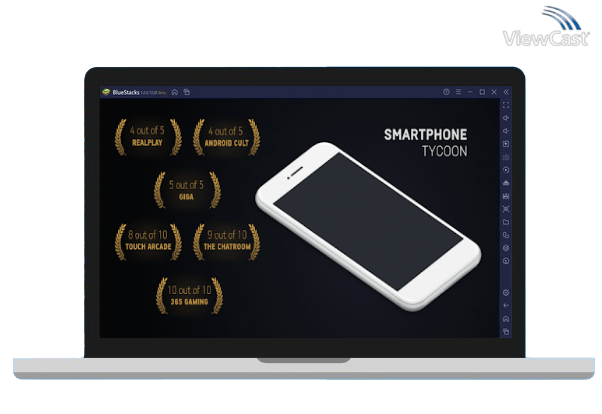Image resolution: width=602 pixels, height=414 pixels.
Task: Open the home icon in BlueStacks title bar
Action: 175,92
